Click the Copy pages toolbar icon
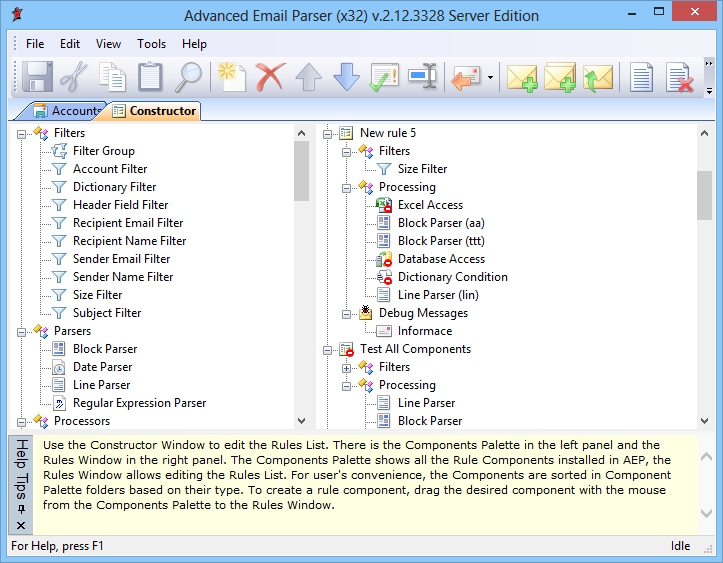This screenshot has width=723, height=563. tap(113, 76)
